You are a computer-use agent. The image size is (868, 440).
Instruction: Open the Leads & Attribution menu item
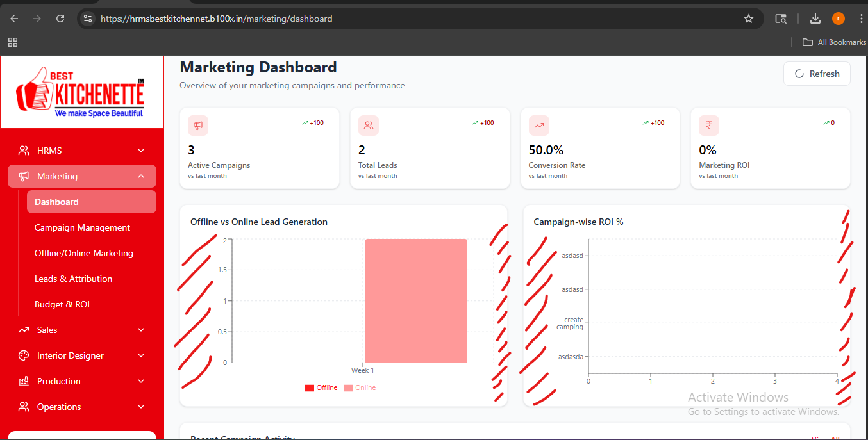[x=92, y=279]
